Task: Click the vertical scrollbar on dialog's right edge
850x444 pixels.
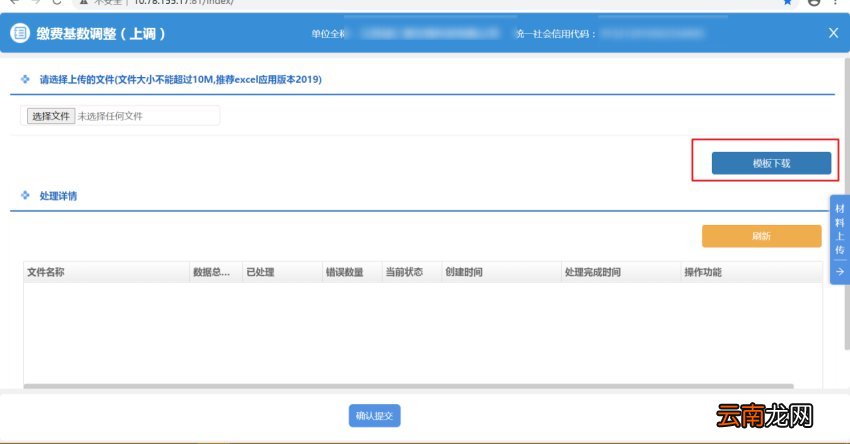Action: 847,203
